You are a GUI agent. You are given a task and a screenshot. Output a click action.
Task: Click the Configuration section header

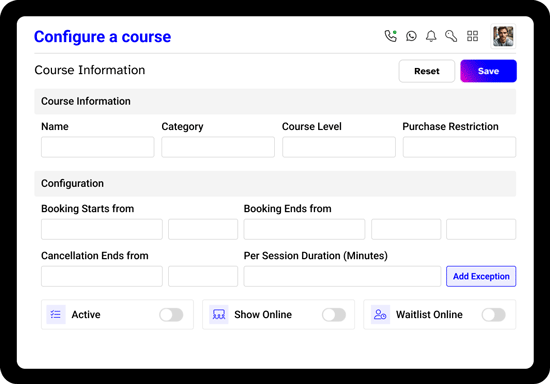point(275,183)
